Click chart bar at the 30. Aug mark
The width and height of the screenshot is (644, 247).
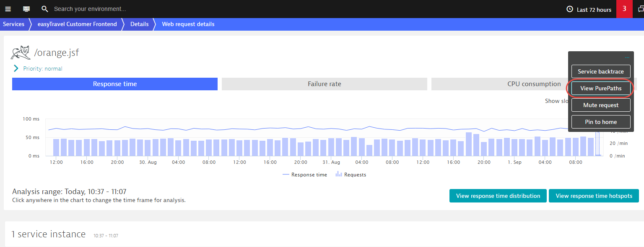tap(148, 148)
